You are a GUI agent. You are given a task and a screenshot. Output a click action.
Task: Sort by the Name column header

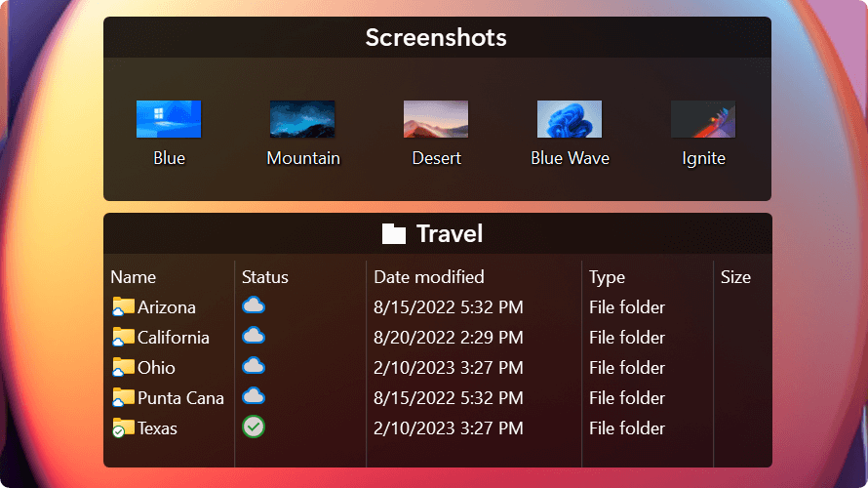(x=134, y=277)
